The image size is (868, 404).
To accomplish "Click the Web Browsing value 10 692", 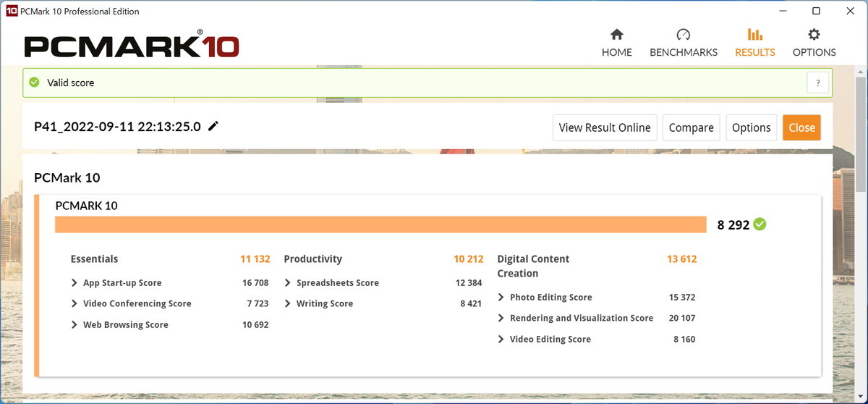I will [x=255, y=325].
